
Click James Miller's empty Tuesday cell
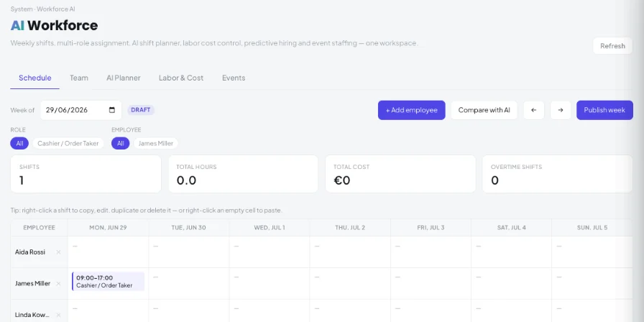[x=189, y=283]
